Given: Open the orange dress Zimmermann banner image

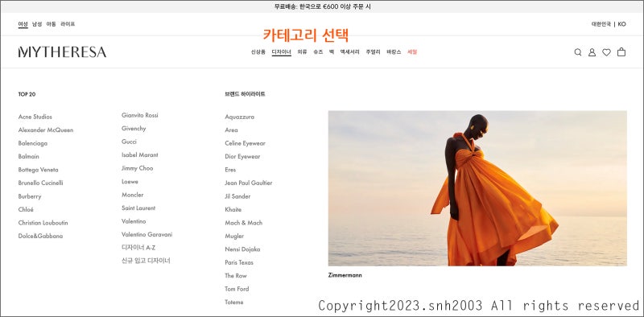Looking at the screenshot, I should (x=477, y=188).
